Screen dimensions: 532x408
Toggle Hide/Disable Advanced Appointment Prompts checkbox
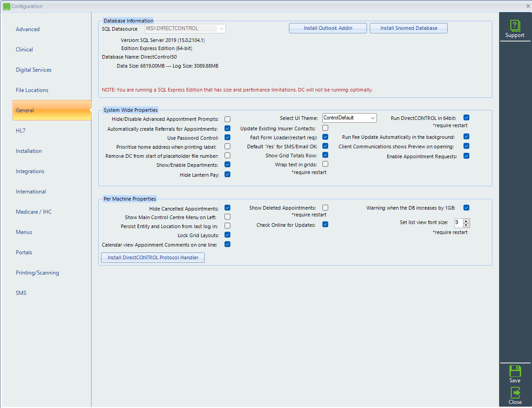pyautogui.click(x=227, y=119)
